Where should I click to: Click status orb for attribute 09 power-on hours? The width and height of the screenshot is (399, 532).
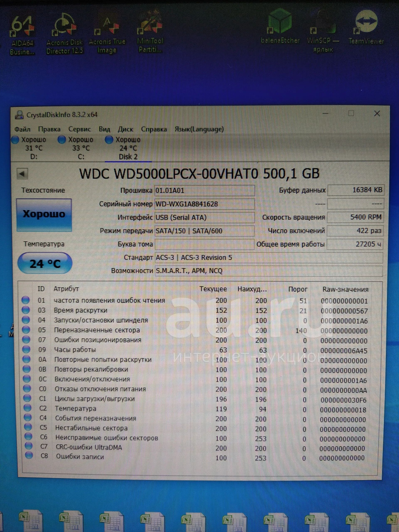(26, 349)
